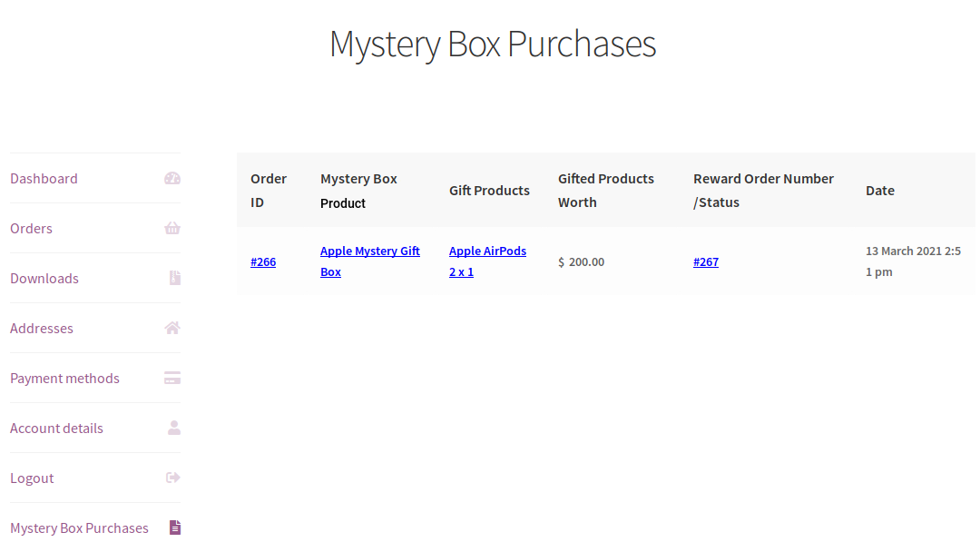Click the Payment methods card icon
Viewport: 980px width, 552px height.
(172, 378)
